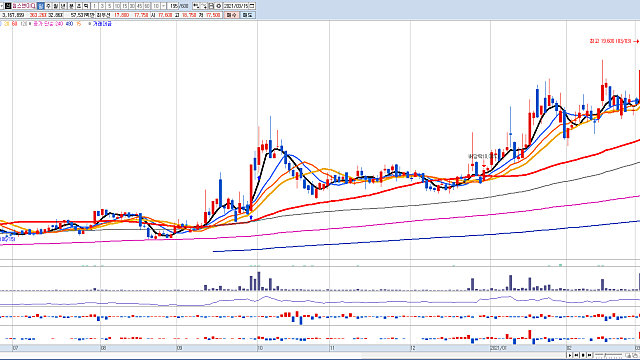Open the calendar picker icon beside date

click(252, 6)
